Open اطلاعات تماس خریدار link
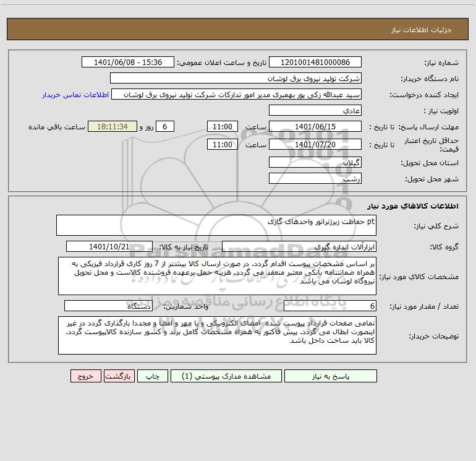The height and width of the screenshot is (461, 476). click(75, 95)
